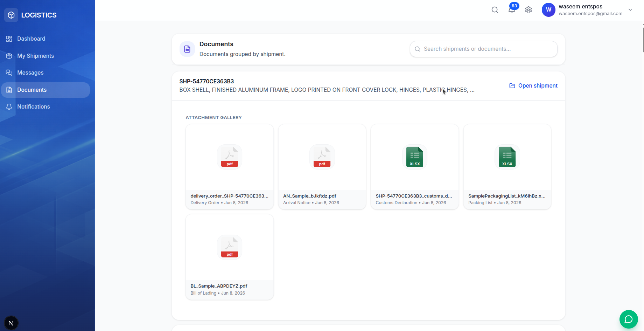Image resolution: width=644 pixels, height=331 pixels.
Task: Click the LOGISTICS brand title
Action: pos(39,15)
